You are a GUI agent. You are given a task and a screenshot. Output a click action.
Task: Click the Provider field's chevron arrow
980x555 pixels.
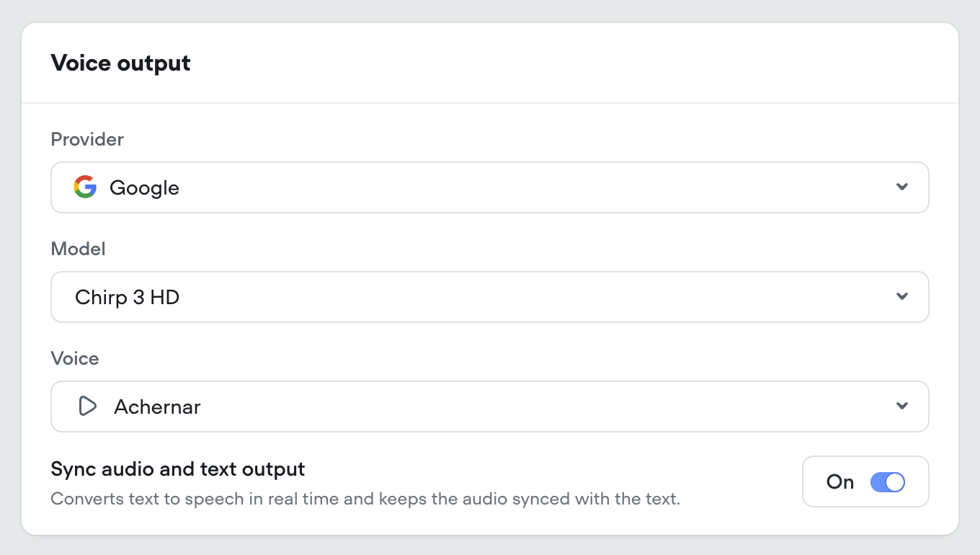click(901, 187)
